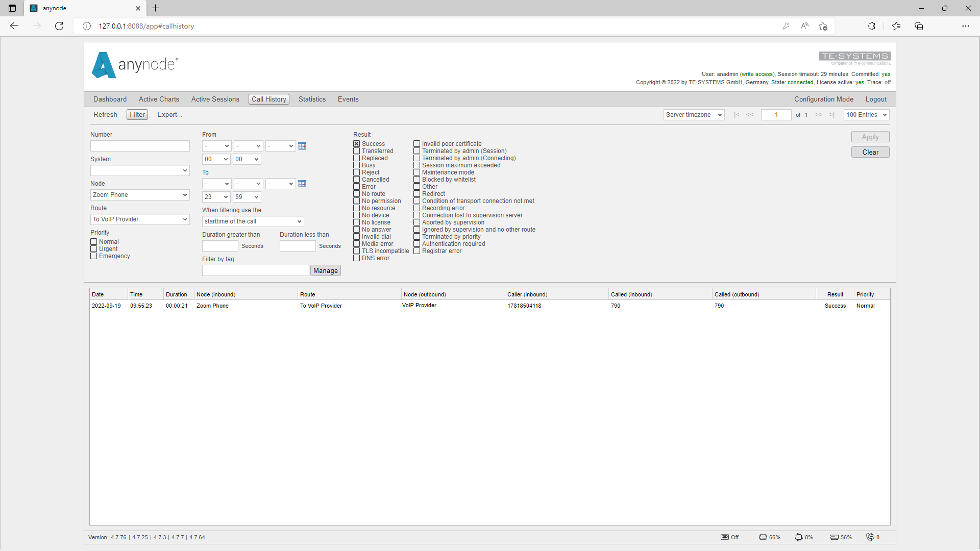Image resolution: width=980 pixels, height=551 pixels.
Task: Go to the Statistics tab
Action: pos(312,99)
